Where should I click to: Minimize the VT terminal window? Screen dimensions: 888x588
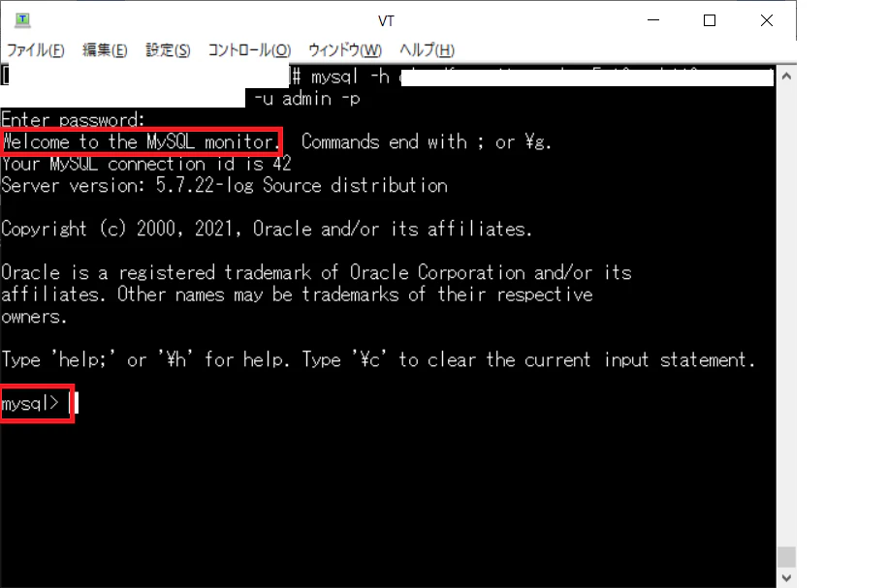[x=653, y=20]
